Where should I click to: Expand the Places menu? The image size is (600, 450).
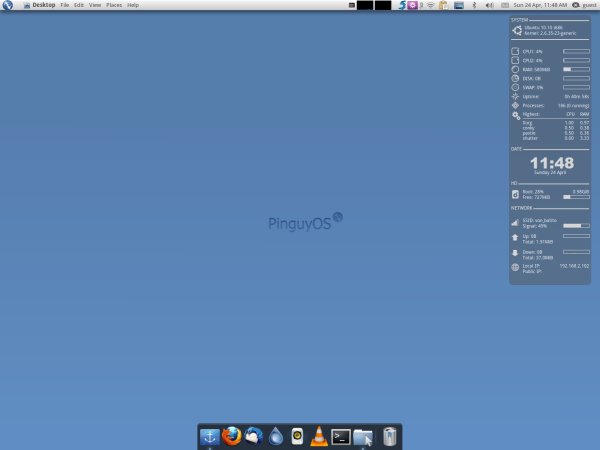[x=114, y=6]
